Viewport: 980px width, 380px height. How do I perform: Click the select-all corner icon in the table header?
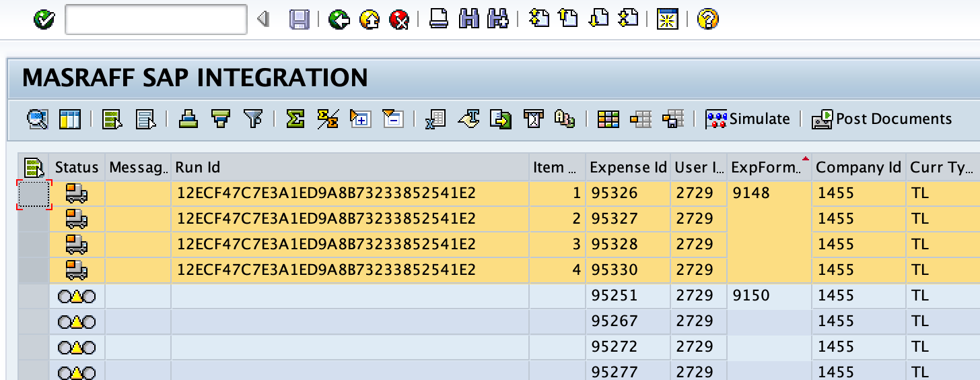(33, 167)
